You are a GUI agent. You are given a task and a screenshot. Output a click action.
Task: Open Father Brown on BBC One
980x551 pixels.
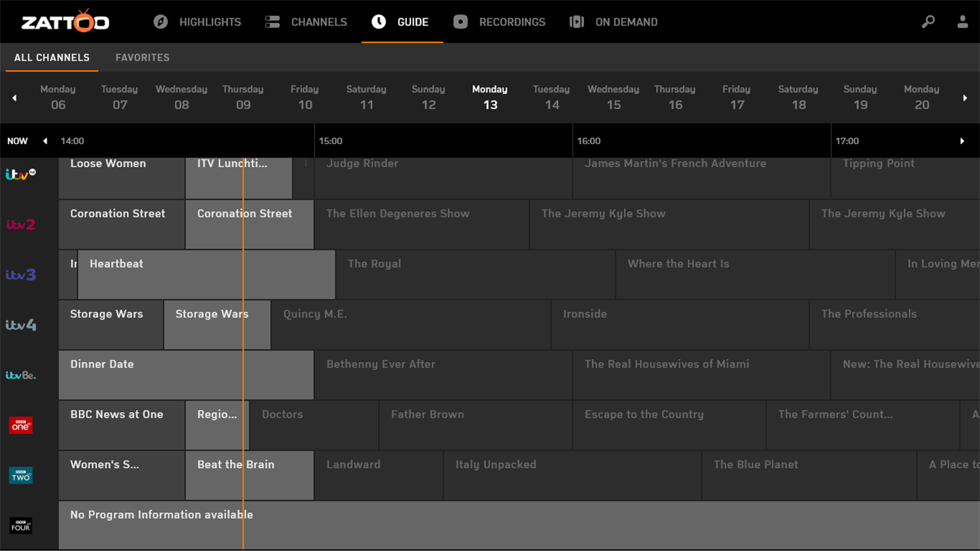pos(476,425)
